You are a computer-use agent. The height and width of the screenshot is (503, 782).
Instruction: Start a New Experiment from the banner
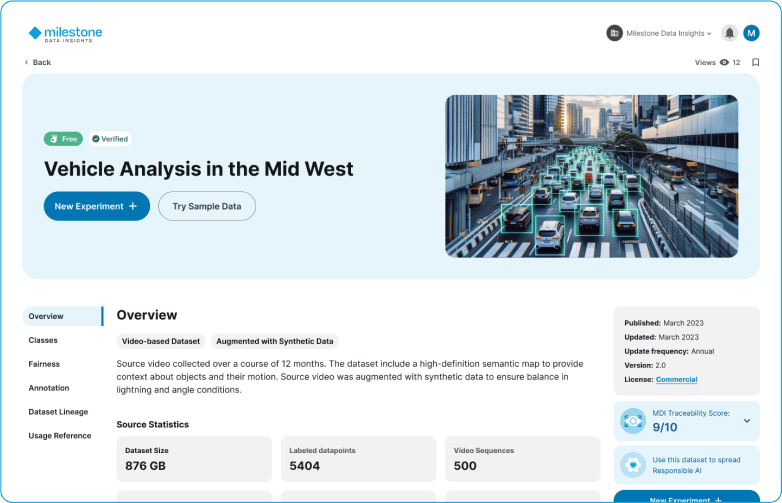(96, 206)
